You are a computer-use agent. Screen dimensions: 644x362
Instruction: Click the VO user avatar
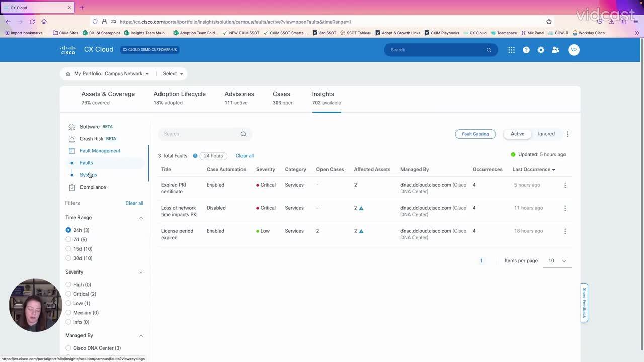click(x=574, y=49)
